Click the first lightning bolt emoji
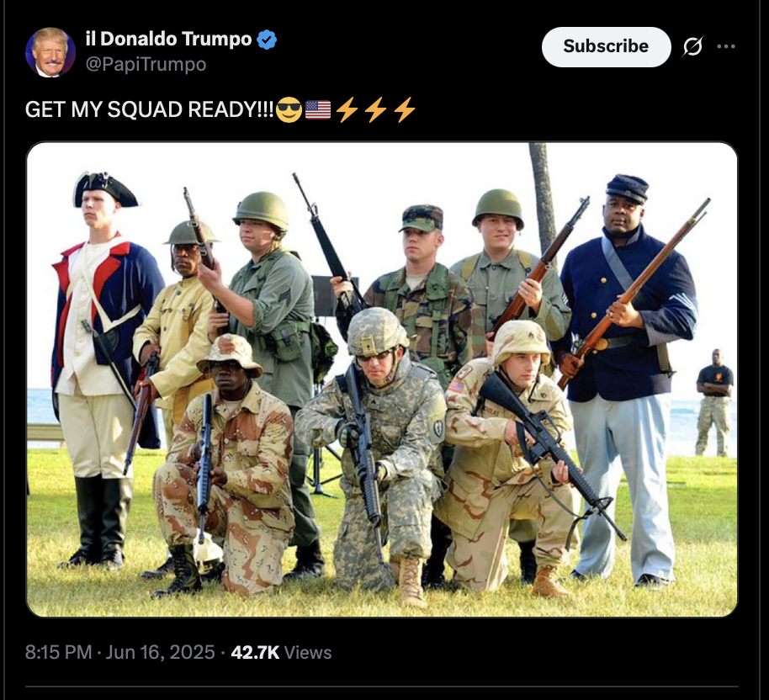 347,109
